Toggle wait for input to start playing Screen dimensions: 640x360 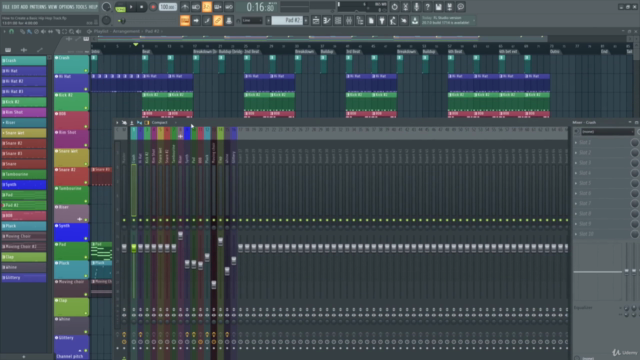tap(196, 7)
